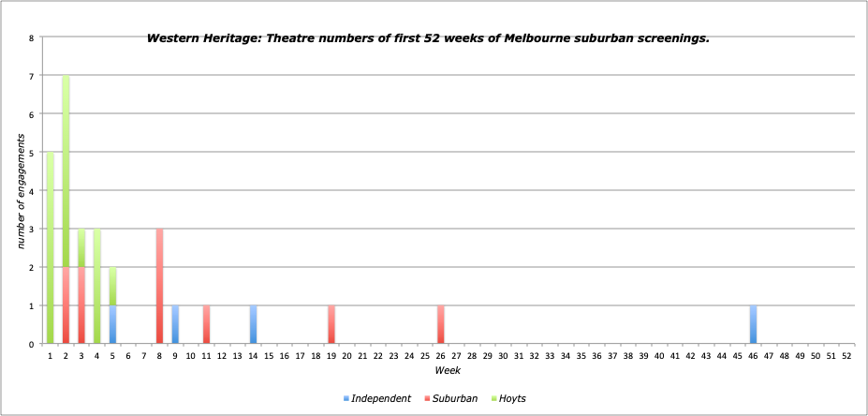
Task: Select the green Hoyts bar at week 1
Action: [50, 248]
